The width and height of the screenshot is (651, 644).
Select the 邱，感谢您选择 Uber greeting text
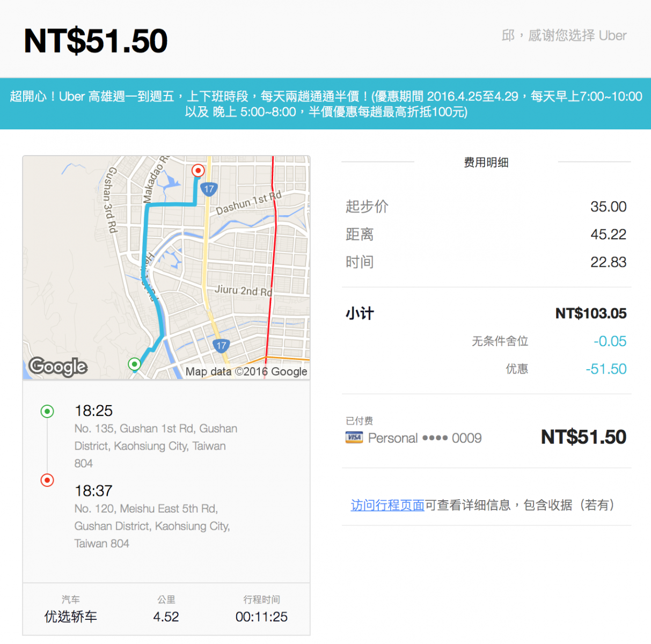(x=564, y=35)
